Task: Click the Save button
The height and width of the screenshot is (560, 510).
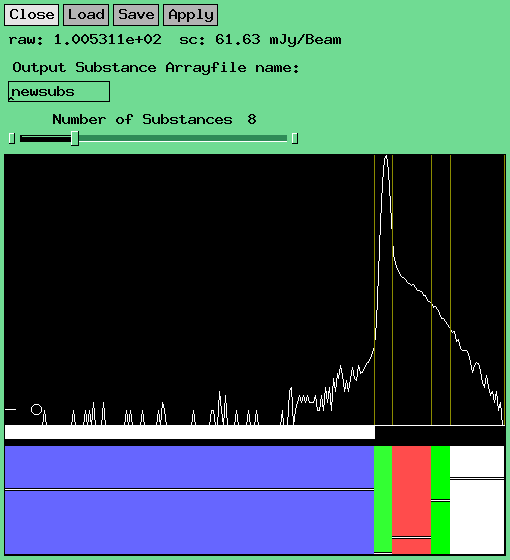Action: click(136, 15)
